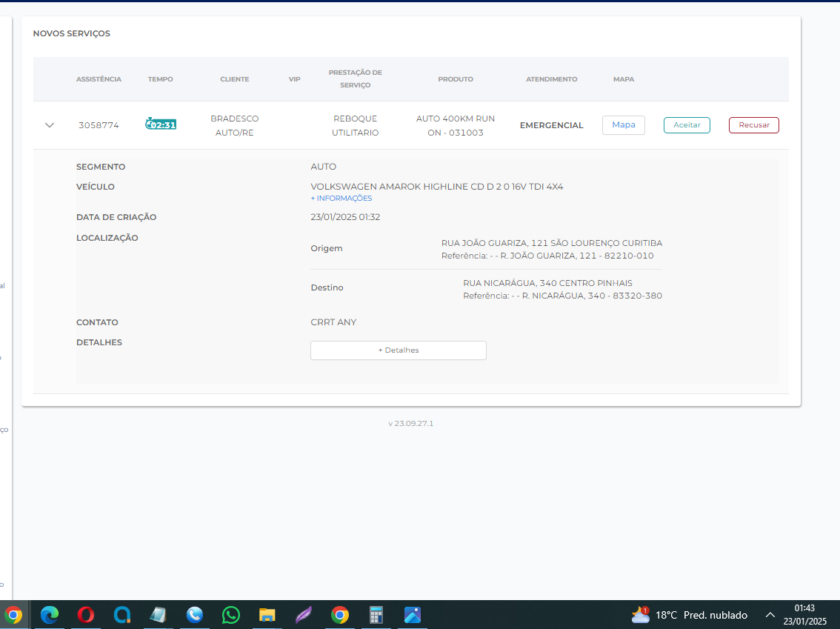
Task: Click the taskbar clock and date
Action: click(804, 615)
